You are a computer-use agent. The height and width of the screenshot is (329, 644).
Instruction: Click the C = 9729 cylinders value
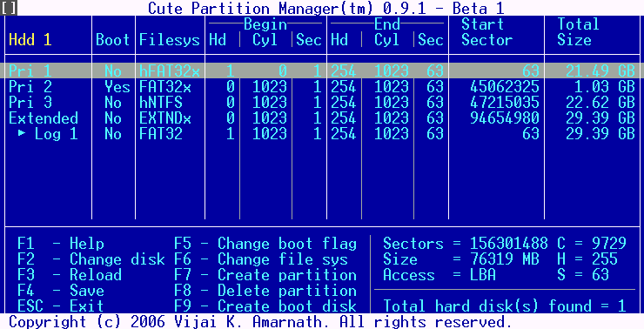click(592, 244)
